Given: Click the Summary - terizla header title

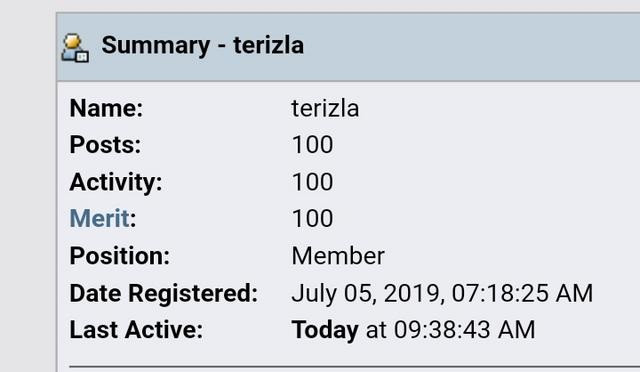Looking at the screenshot, I should click(x=202, y=45).
